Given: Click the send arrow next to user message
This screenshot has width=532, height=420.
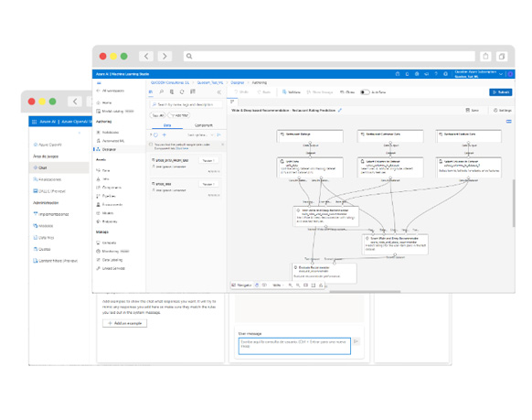Looking at the screenshot, I should [356, 341].
